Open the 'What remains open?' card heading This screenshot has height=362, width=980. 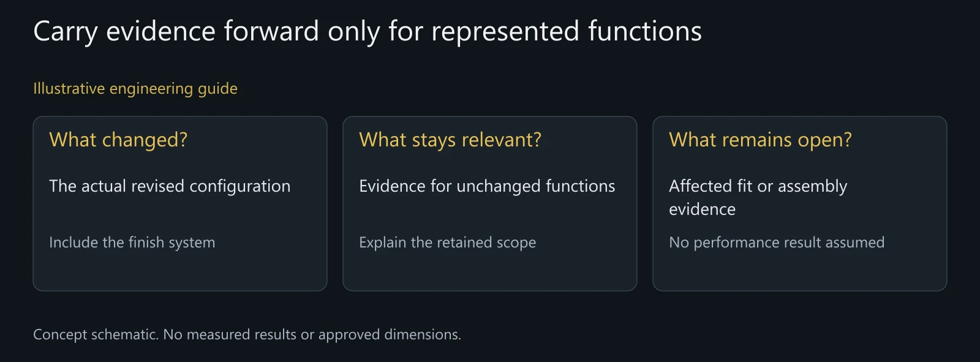[760, 140]
